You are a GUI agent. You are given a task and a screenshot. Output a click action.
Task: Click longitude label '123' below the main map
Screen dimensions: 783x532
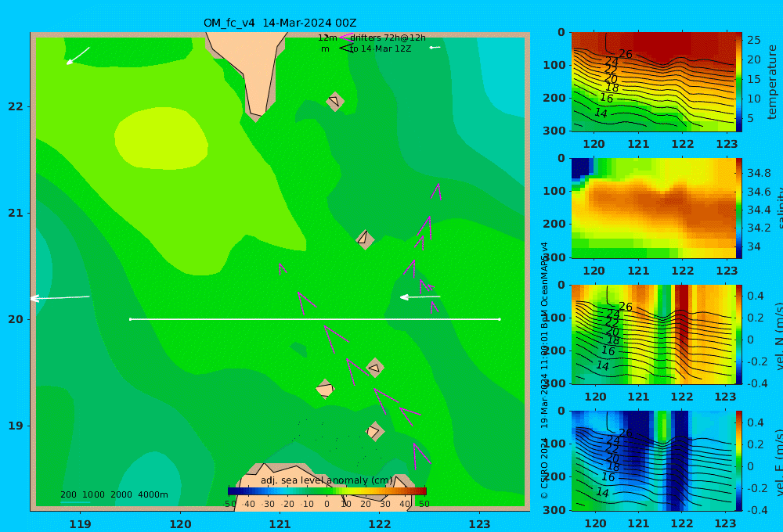(480, 524)
